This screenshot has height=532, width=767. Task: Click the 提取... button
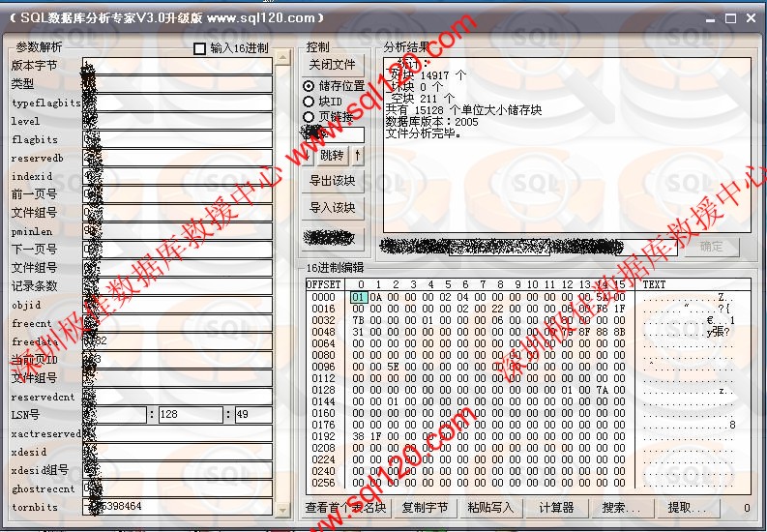(x=688, y=508)
